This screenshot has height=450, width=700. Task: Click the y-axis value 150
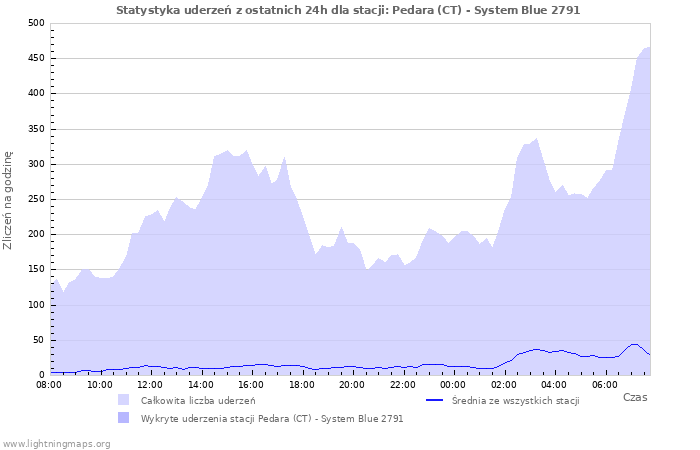point(36,269)
